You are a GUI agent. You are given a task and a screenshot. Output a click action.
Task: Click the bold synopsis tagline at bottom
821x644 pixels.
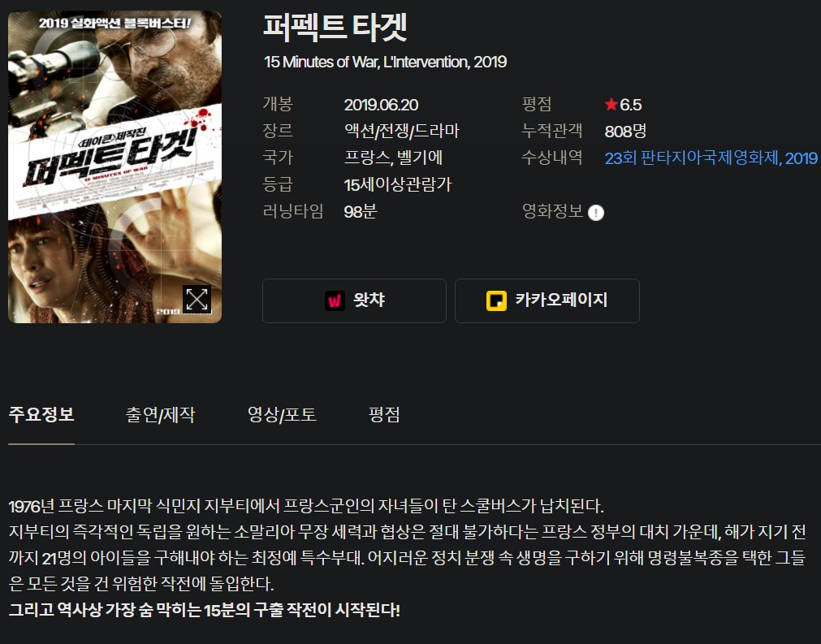coord(204,609)
